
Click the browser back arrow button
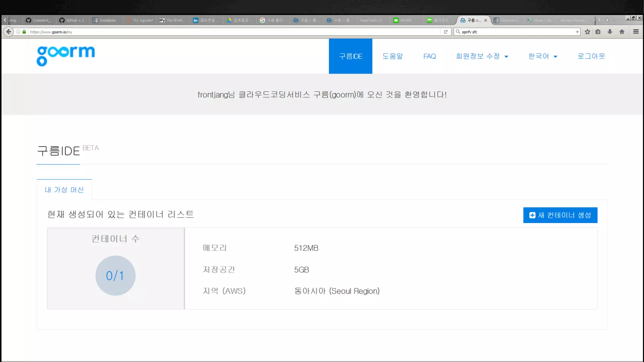click(x=8, y=32)
